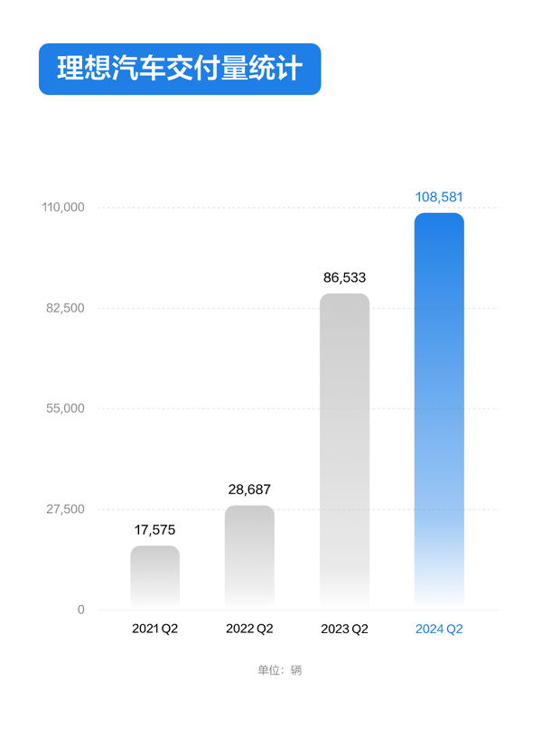Select the 86,533 data label
Viewport: 560px width, 746px height.
[x=344, y=277]
